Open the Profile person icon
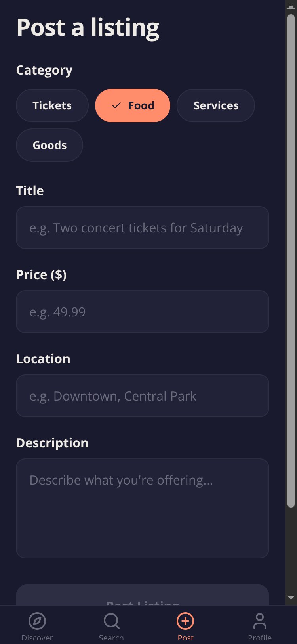The height and width of the screenshot is (644, 297). pos(260,621)
